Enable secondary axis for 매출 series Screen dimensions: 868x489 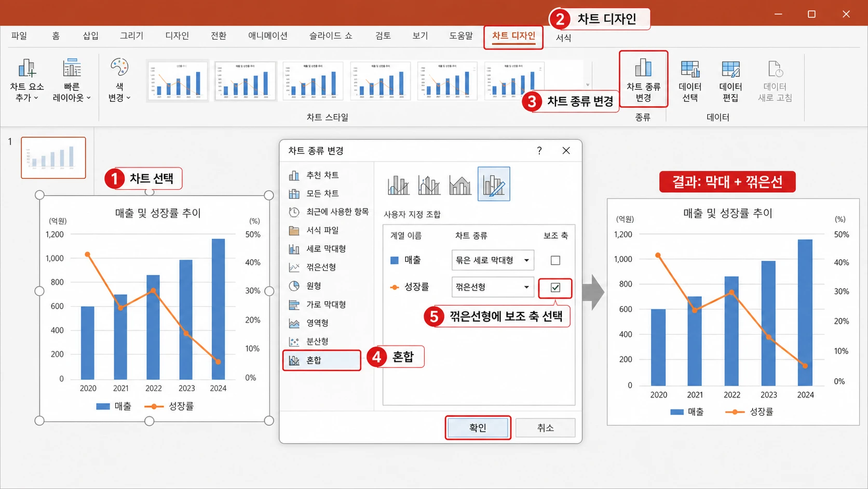coord(555,260)
